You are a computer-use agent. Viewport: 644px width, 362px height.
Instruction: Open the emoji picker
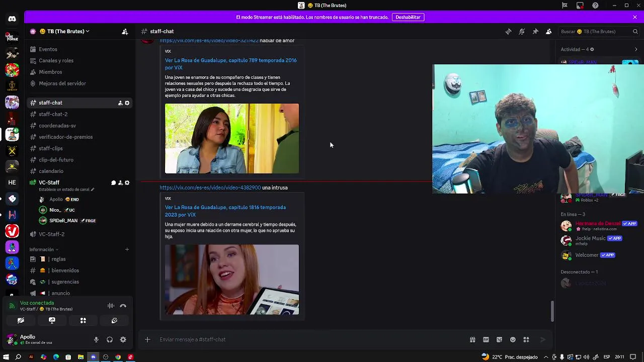click(513, 340)
